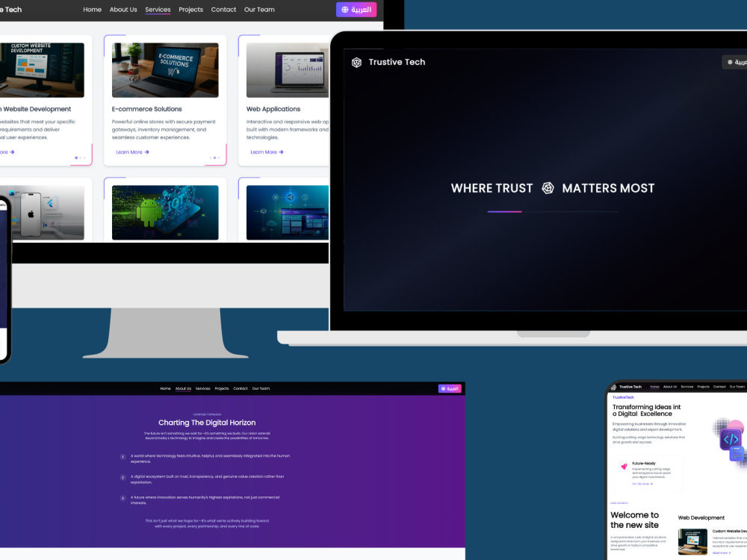The height and width of the screenshot is (560, 747).
Task: Click the Website Development card title
Action: click(36, 109)
